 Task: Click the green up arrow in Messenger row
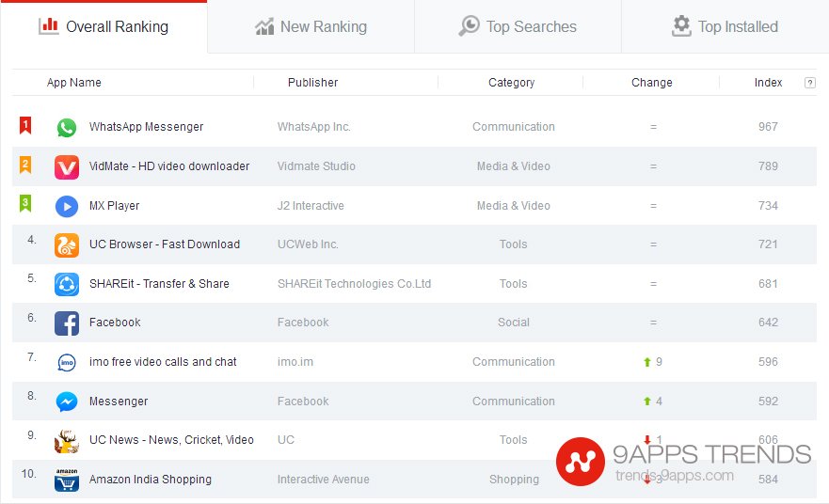pyautogui.click(x=647, y=401)
